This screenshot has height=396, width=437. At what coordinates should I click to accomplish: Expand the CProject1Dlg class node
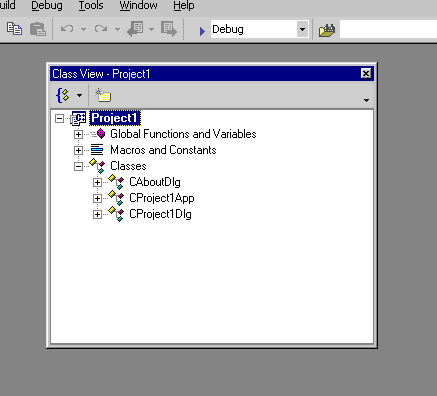(97, 214)
